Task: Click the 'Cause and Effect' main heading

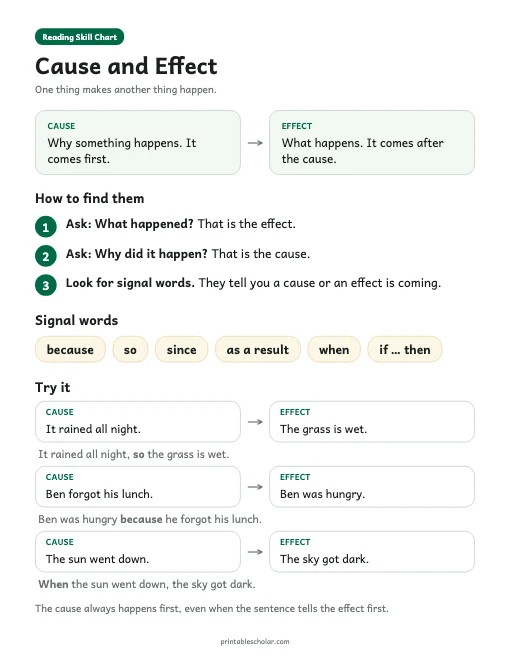Action: [126, 66]
